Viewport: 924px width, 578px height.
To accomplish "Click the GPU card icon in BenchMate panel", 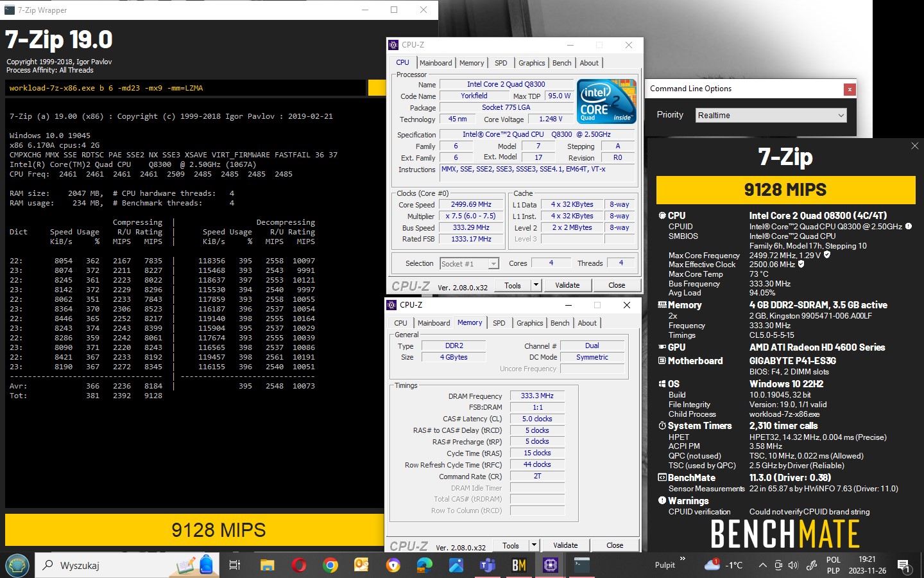I will tap(662, 347).
